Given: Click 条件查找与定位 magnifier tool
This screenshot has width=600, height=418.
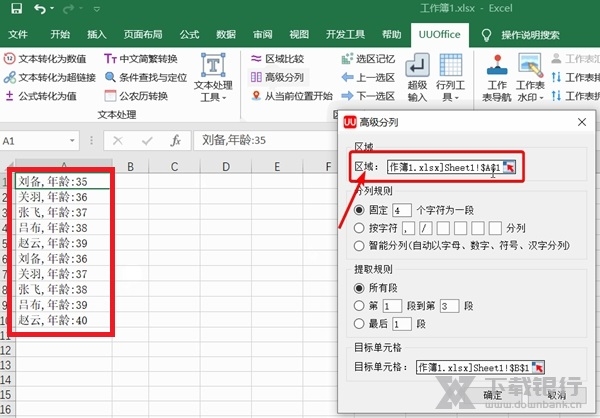Looking at the screenshot, I should [146, 78].
